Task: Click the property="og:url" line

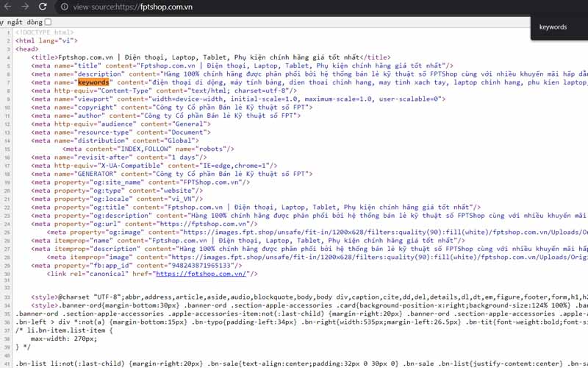Action: pyautogui.click(x=144, y=224)
